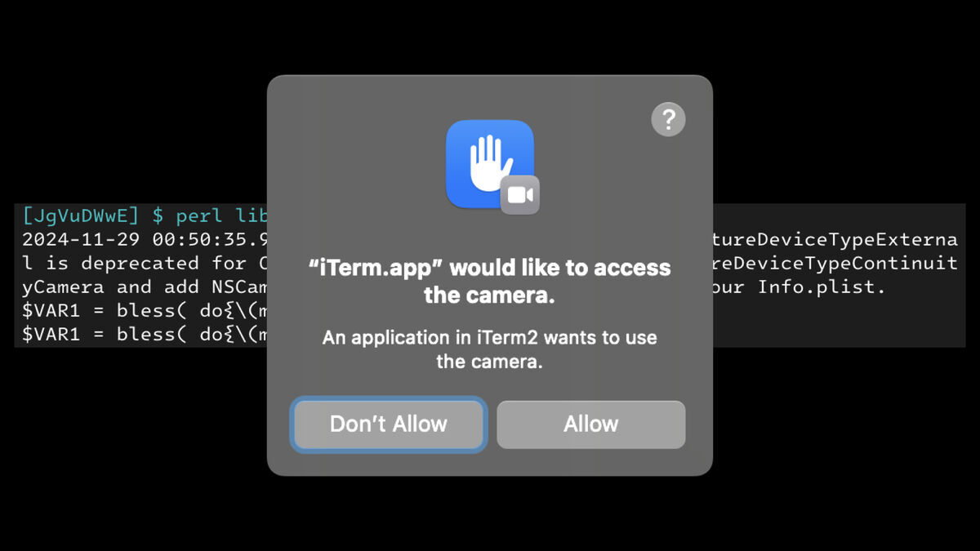Click the word "camera." in the dialog description

tap(512, 361)
